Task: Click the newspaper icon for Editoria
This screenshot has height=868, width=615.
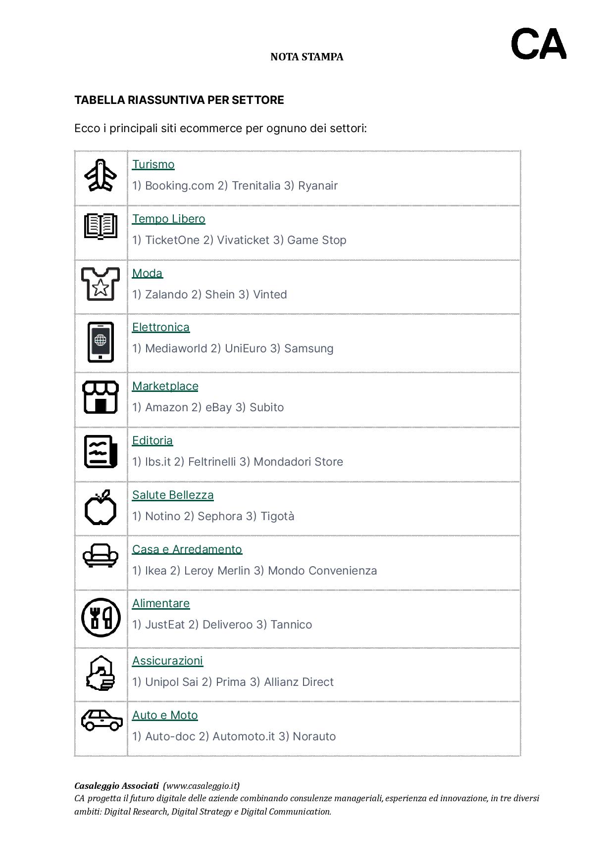Action: point(101,451)
